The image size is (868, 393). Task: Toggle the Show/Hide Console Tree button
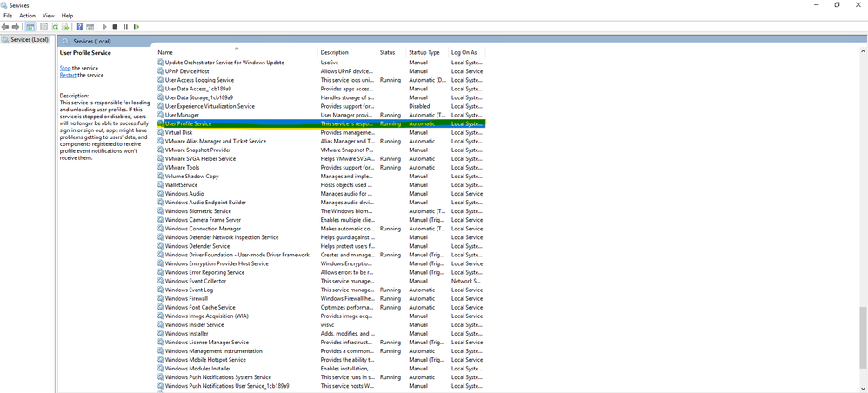[30, 27]
